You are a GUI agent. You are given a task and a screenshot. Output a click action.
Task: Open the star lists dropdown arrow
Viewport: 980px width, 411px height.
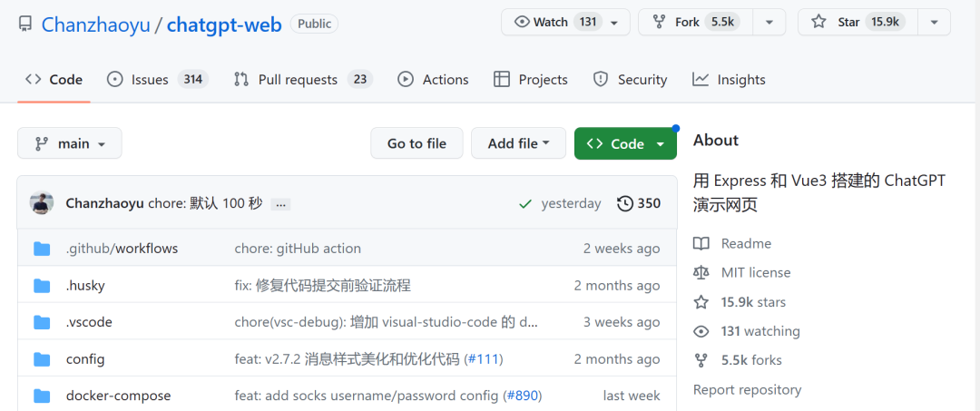[x=935, y=23]
